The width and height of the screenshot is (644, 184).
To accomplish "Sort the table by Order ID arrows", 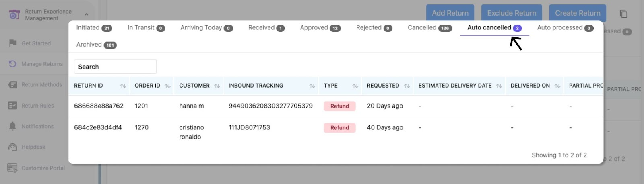I will pos(168,86).
